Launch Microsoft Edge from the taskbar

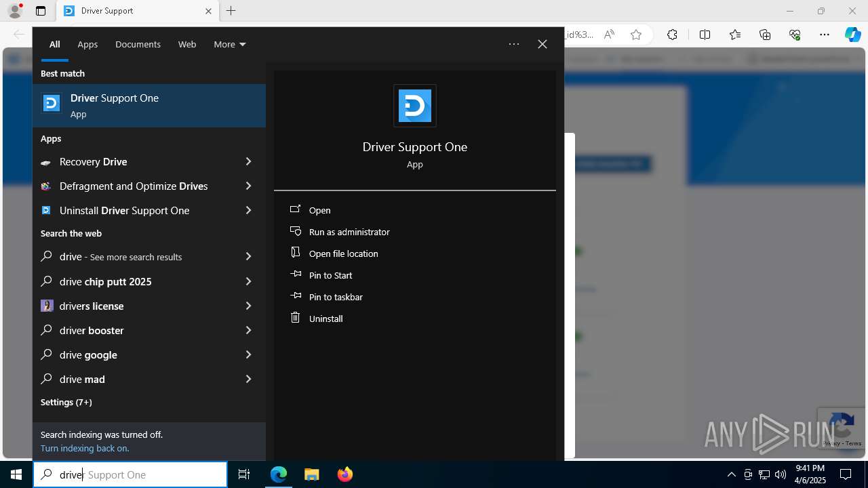279,474
